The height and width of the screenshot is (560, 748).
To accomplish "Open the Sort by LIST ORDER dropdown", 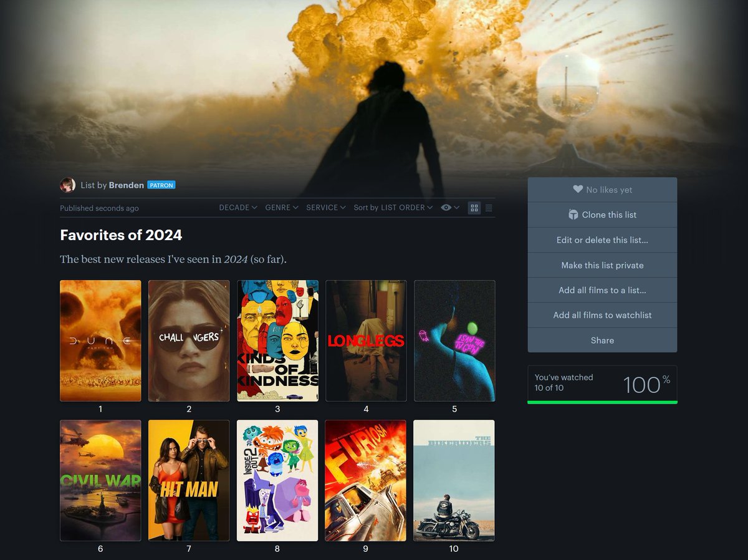I will pyautogui.click(x=393, y=208).
